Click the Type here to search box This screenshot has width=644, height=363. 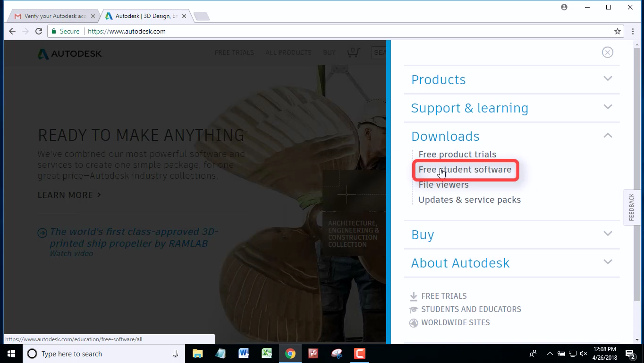point(104,354)
